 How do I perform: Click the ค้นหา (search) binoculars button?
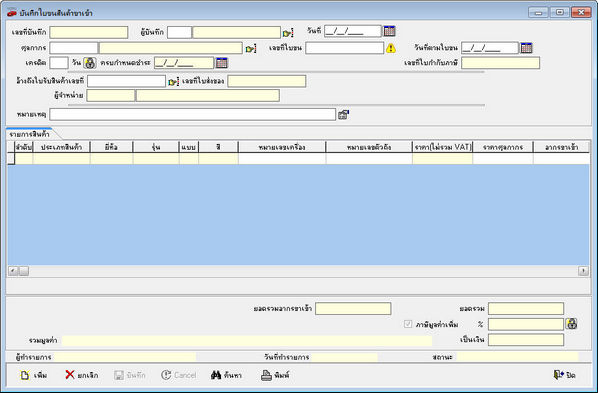pyautogui.click(x=226, y=375)
